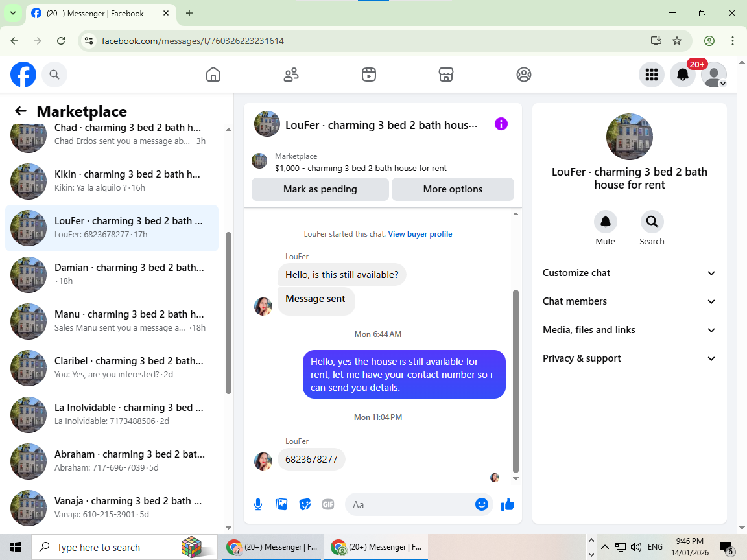
Task: Open the Reels video icon
Action: pos(369,75)
